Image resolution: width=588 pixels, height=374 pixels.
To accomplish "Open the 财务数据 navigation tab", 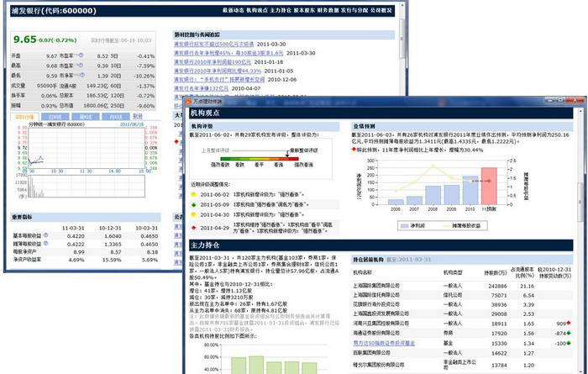I will [328, 10].
